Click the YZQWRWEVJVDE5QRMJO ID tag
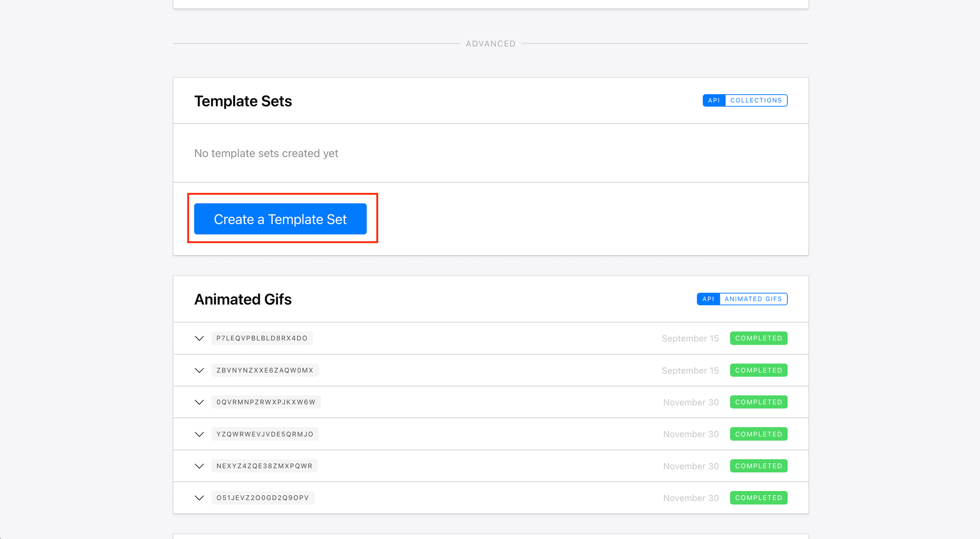 click(x=265, y=434)
